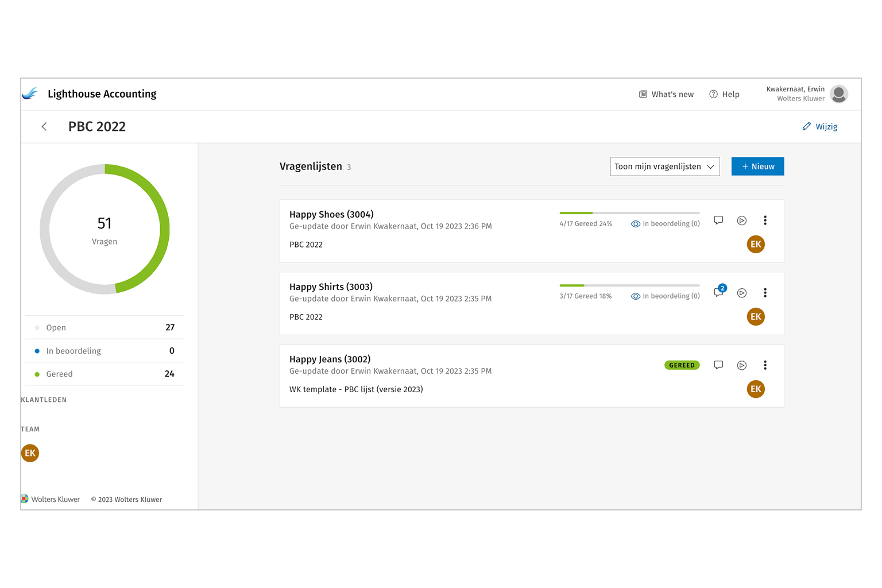Select EK team member in sidebar
The width and height of the screenshot is (882, 588).
pyautogui.click(x=30, y=453)
